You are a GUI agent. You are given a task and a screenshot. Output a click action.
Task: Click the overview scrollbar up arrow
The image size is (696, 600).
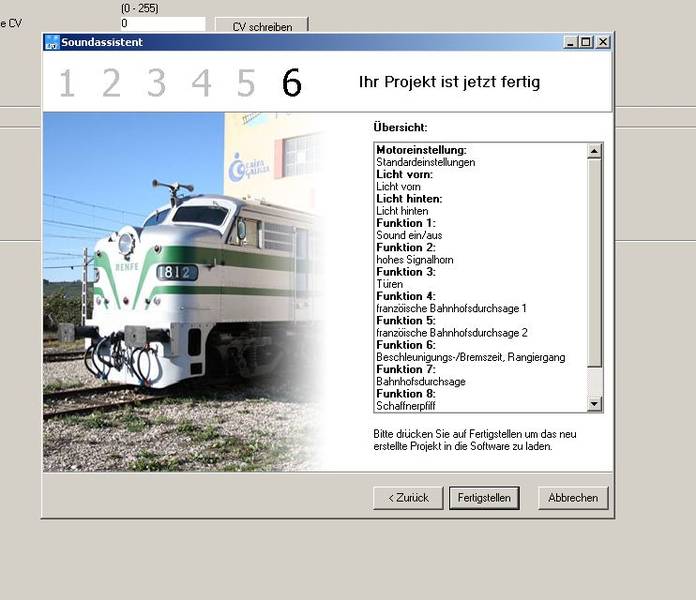tap(594, 151)
